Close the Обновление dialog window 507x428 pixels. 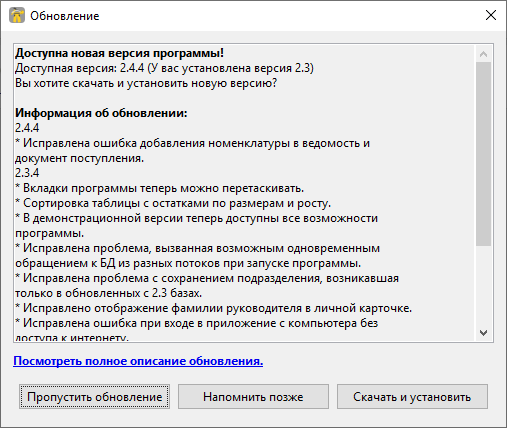click(x=491, y=15)
